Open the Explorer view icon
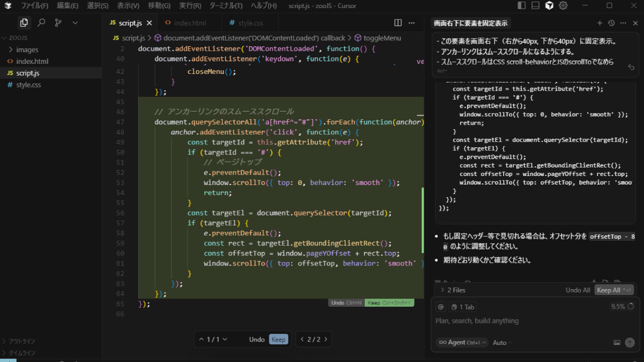Screen dimensions: 644x362 (24, 23)
